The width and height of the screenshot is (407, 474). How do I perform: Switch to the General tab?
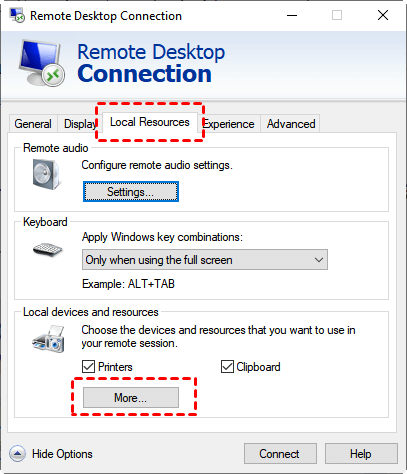pyautogui.click(x=33, y=124)
